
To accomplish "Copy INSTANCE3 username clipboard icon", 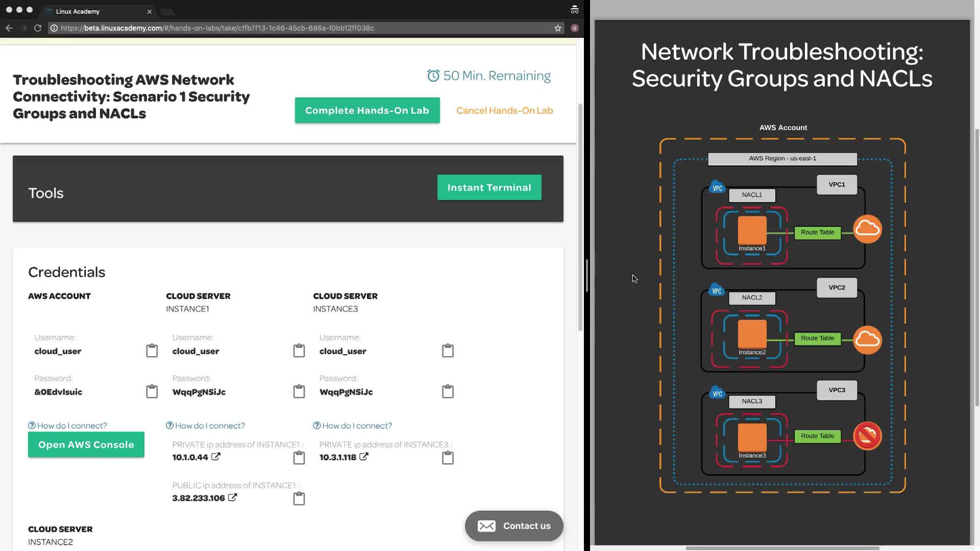I will point(448,350).
